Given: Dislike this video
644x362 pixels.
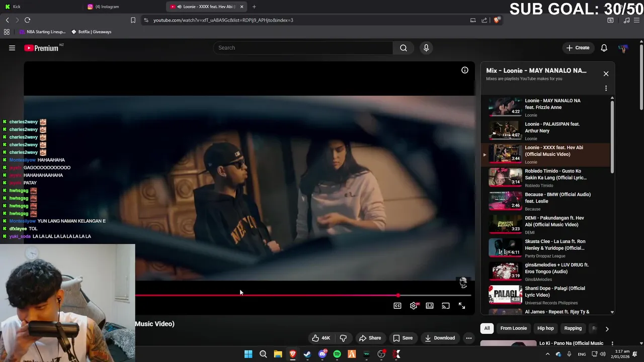Looking at the screenshot, I should pos(343,338).
